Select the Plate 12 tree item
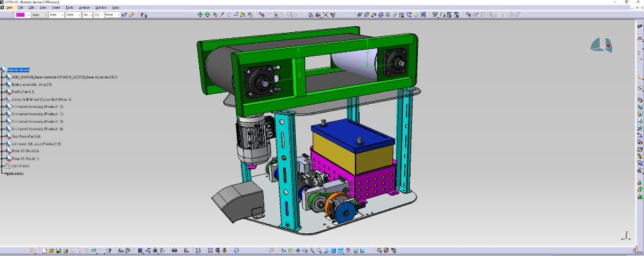Screen dimensions: 644x256 coord(25,151)
